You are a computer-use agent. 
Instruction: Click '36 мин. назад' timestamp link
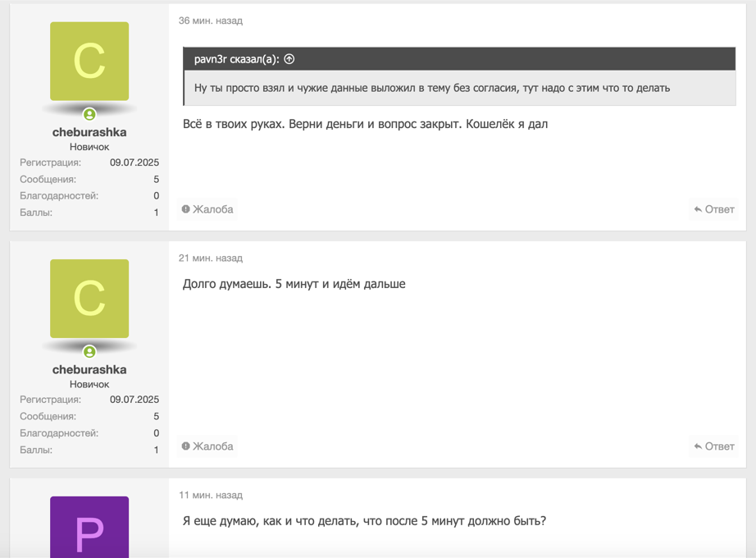tap(211, 21)
